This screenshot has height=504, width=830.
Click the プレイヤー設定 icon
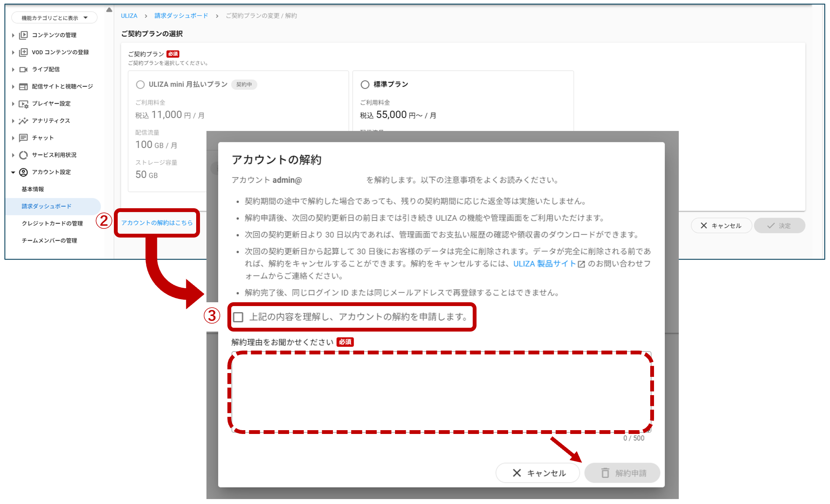tap(23, 104)
